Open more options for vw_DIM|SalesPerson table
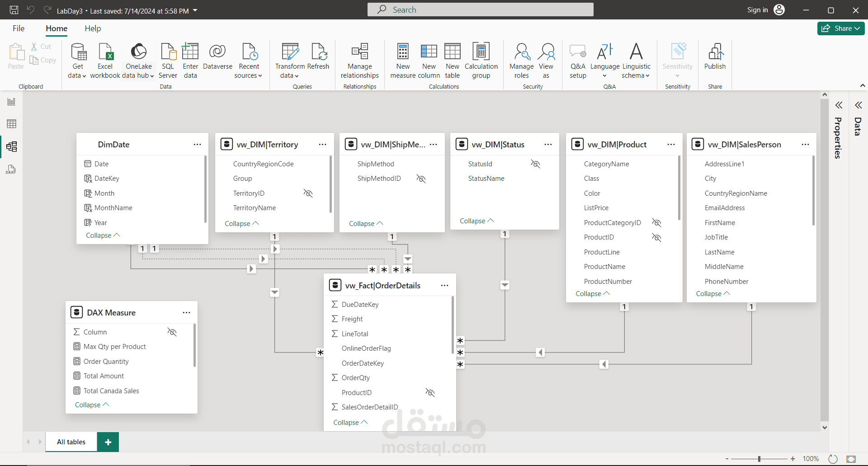The width and height of the screenshot is (868, 466). pyautogui.click(x=805, y=145)
